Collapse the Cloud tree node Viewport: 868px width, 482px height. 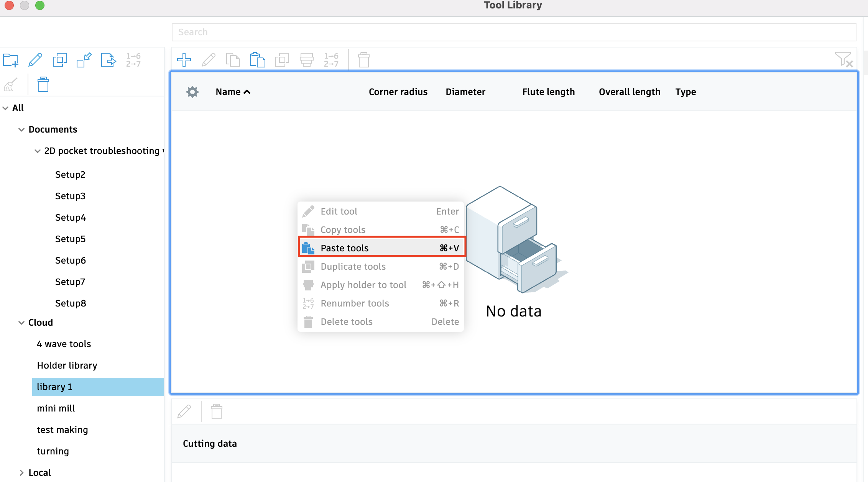pos(21,323)
